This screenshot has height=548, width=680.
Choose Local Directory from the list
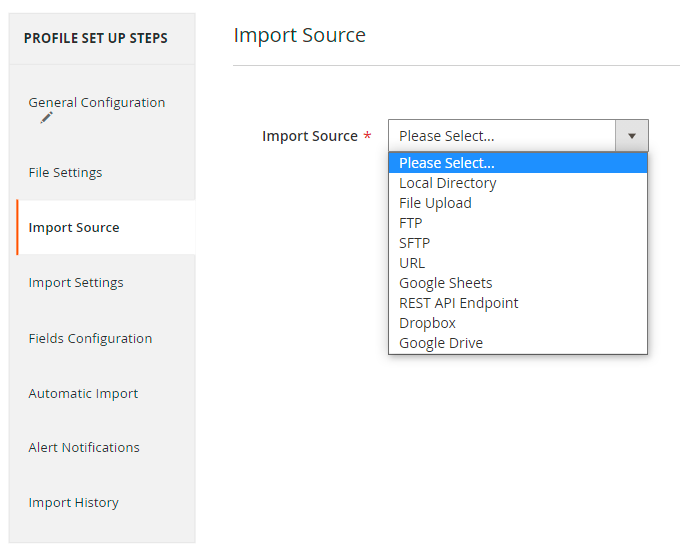[x=447, y=183]
